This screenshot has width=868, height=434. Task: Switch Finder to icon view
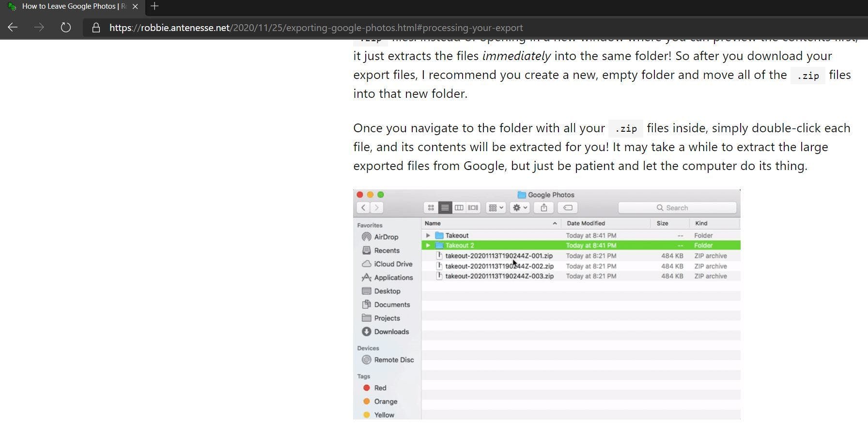431,208
